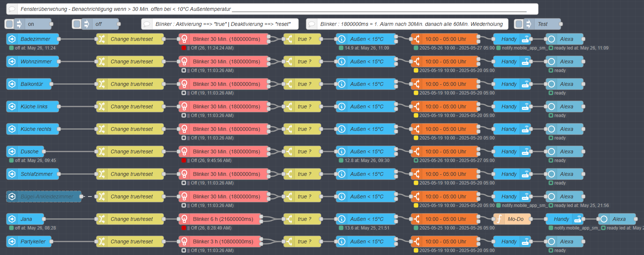Click date range status under Dusche row time node

pyautogui.click(x=457, y=160)
